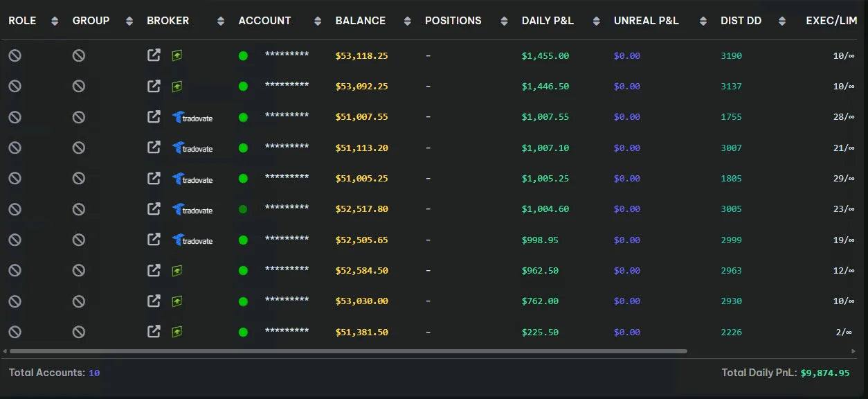The width and height of the screenshot is (868, 399).
Task: Click group icon in $52,584.50 balance row
Action: (79, 270)
